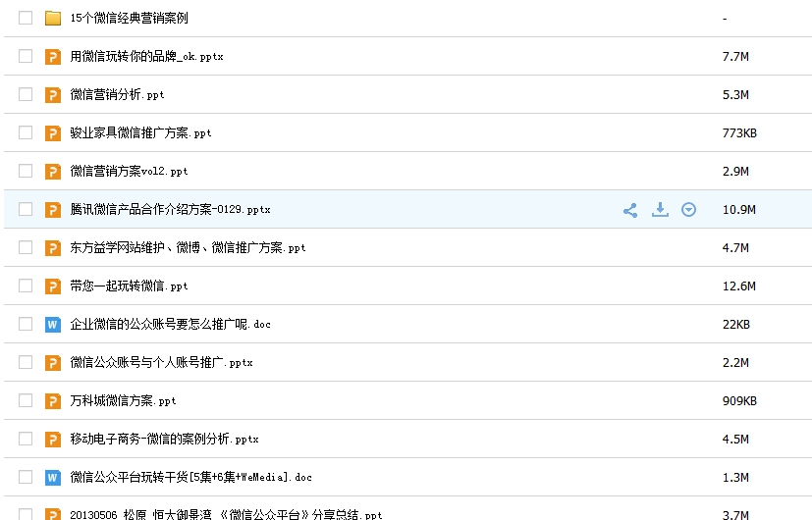This screenshot has height=520, width=812.
Task: Tick the checkbox for 微信公众账号与个人账号推广.pptx
Action: 26,362
